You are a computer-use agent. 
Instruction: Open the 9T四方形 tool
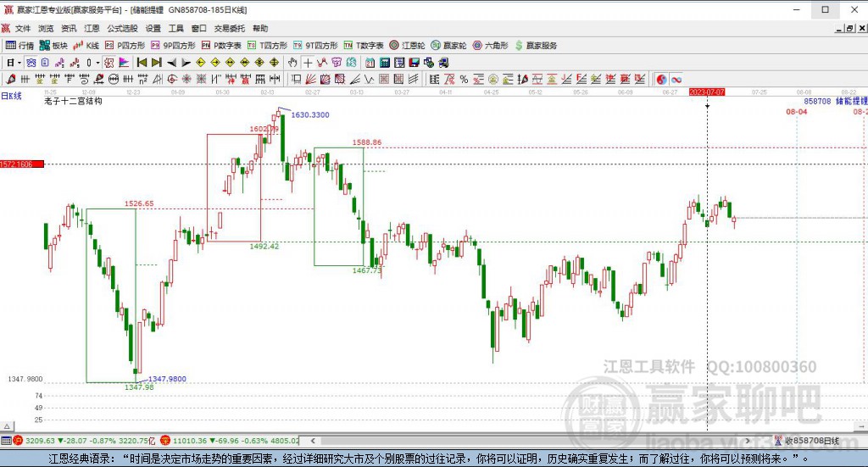coord(315,46)
